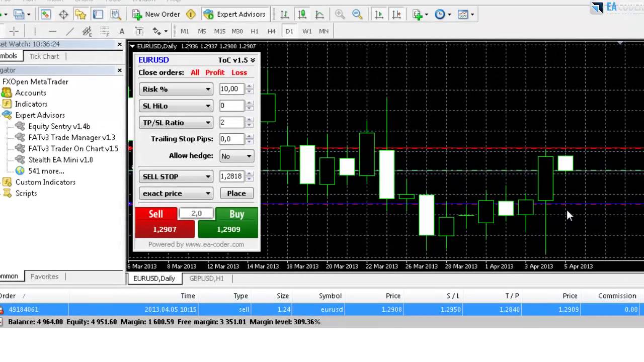Viewport: 644px width, 362px height.
Task: Select FATv3 Trade Manager v1.3
Action: click(x=72, y=138)
